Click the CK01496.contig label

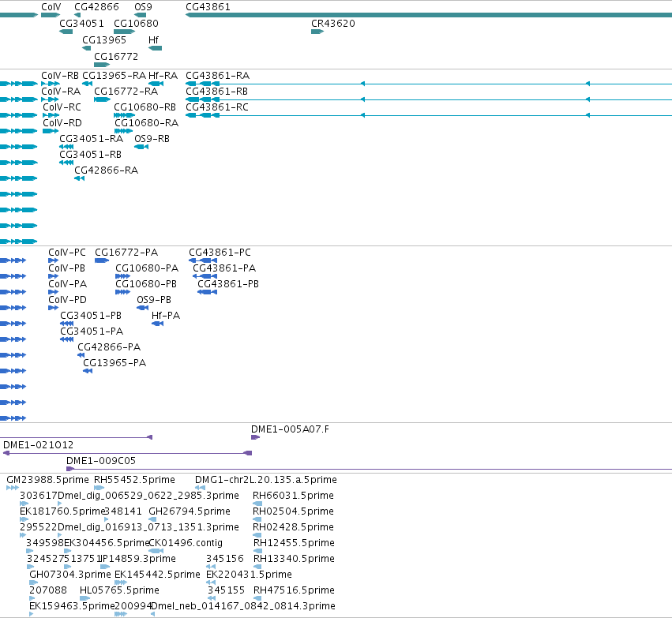click(x=186, y=544)
